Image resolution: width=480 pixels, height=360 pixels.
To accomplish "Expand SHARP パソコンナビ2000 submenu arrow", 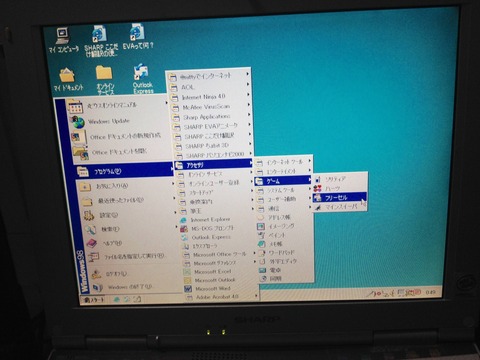I will click(250, 153).
